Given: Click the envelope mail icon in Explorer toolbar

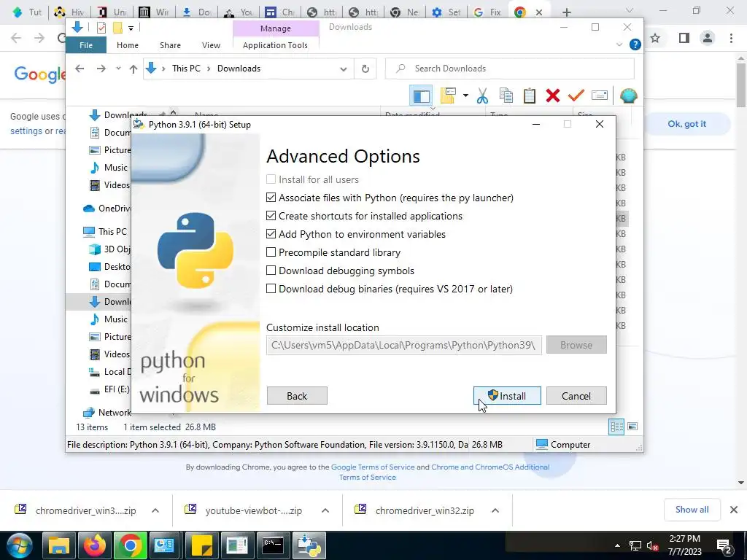Looking at the screenshot, I should tap(600, 96).
